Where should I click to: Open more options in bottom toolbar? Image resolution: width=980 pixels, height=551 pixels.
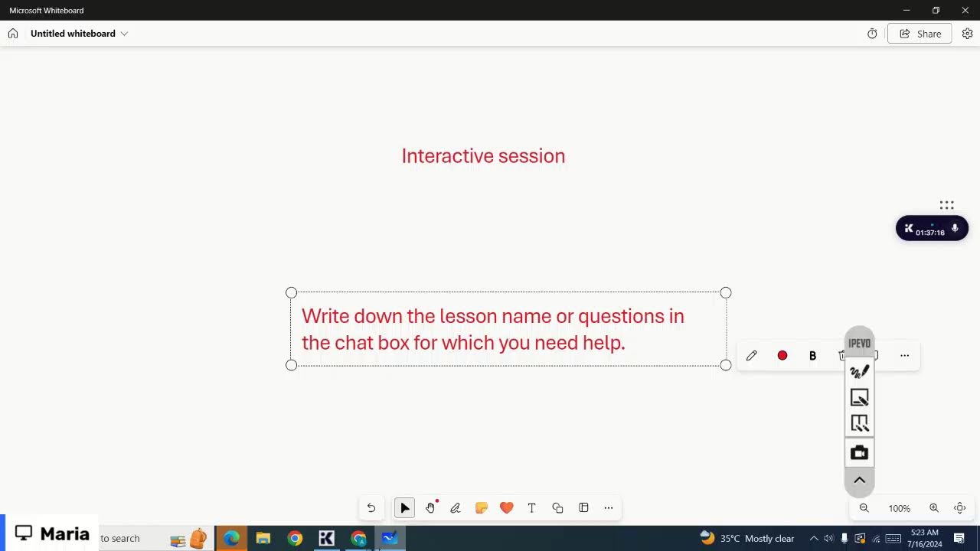(x=609, y=507)
